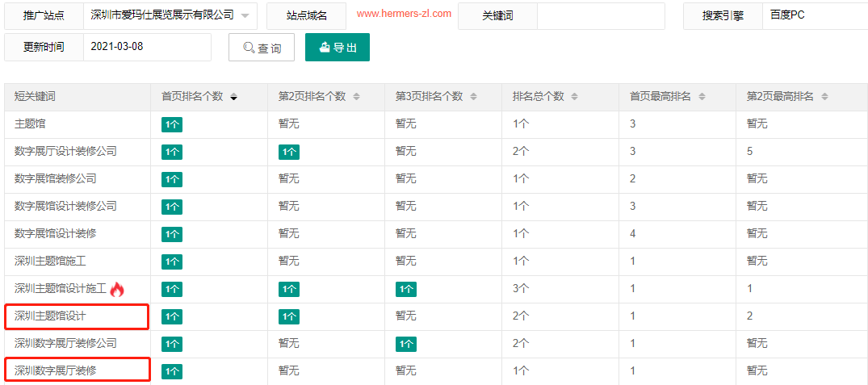Sort by 首页最高排名 column arrows
Screen dimensions: 868x385
click(702, 97)
